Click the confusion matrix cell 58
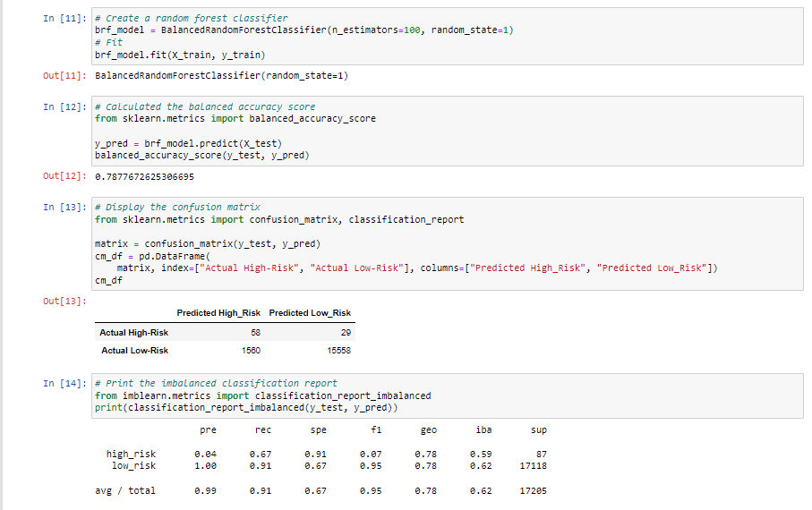This screenshot has height=510, width=812. point(255,333)
